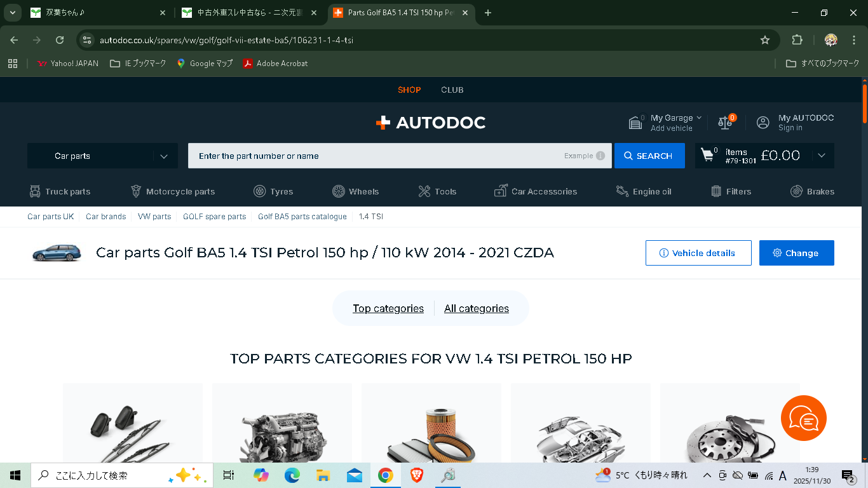Click the compare scales icon

pos(725,122)
